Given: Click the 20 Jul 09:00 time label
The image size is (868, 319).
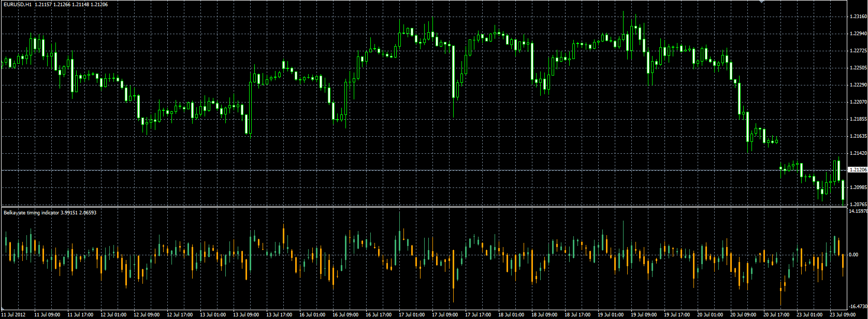Looking at the screenshot, I should (743, 314).
